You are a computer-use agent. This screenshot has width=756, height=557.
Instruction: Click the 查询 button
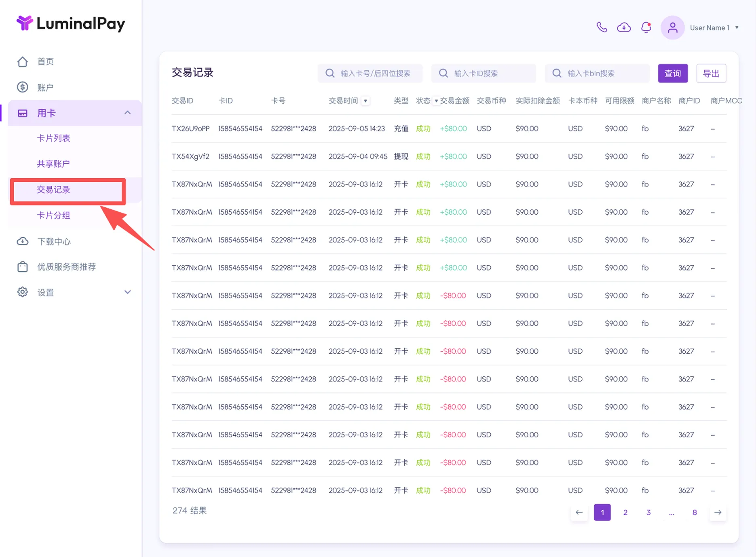tap(673, 73)
